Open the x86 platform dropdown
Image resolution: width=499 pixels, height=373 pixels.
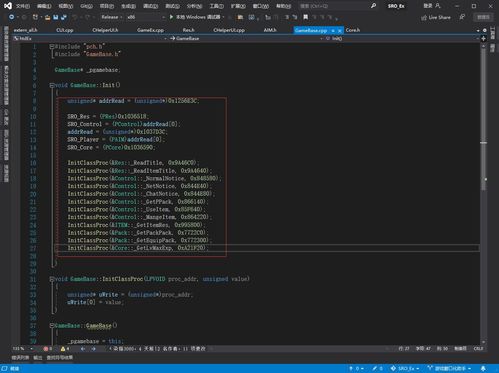[145, 17]
